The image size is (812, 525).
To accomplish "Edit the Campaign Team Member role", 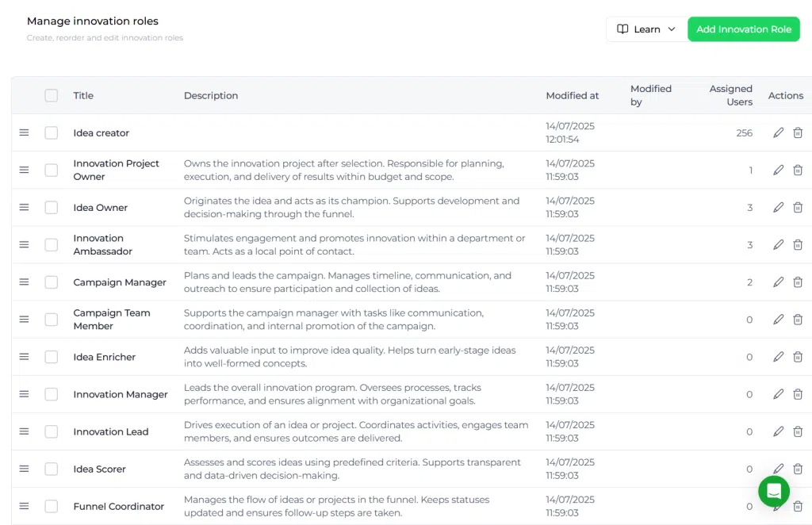I will 779,320.
